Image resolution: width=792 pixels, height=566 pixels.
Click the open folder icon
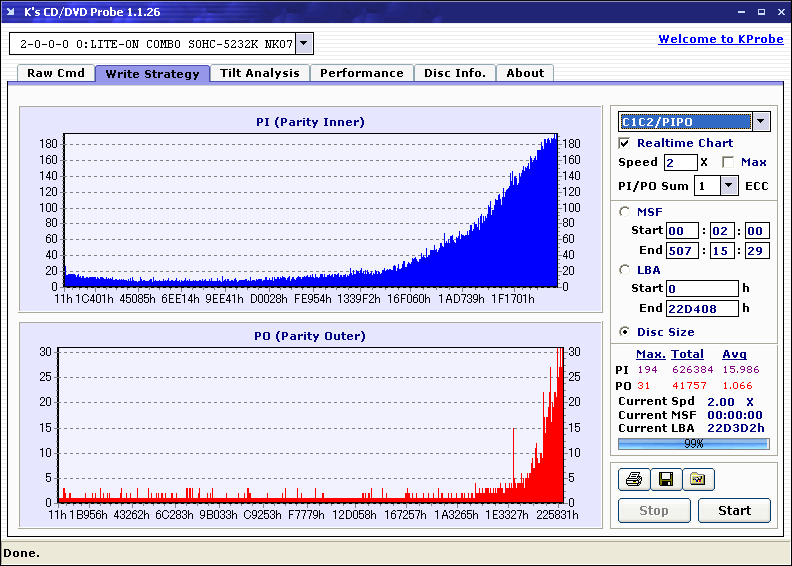click(x=698, y=479)
